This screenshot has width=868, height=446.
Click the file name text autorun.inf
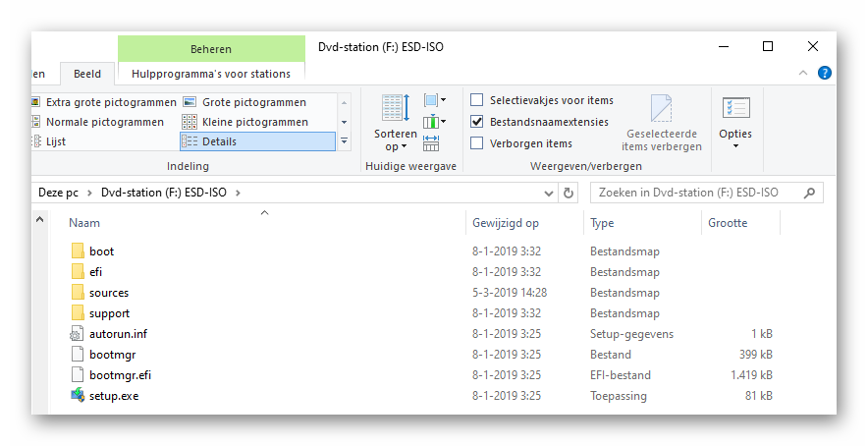click(118, 334)
